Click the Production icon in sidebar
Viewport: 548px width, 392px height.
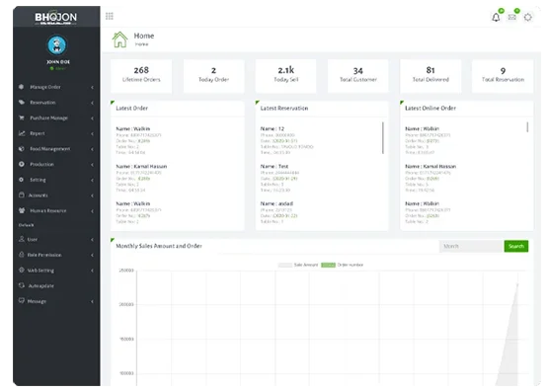[x=22, y=164]
